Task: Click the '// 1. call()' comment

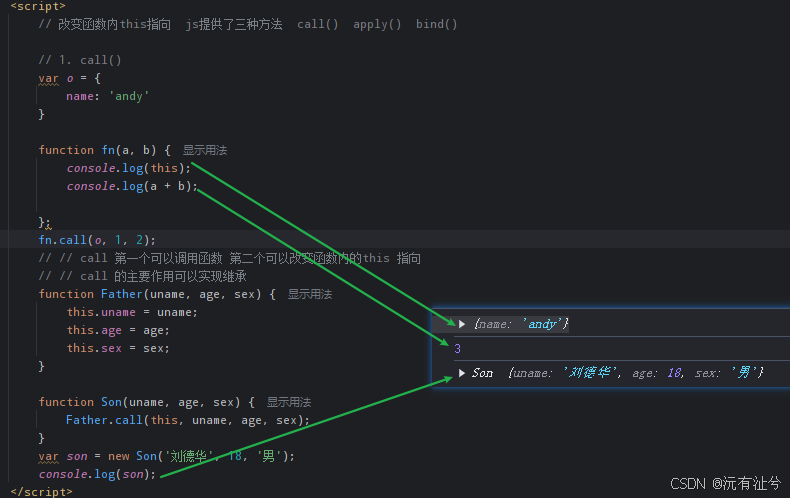Action: pyautogui.click(x=80, y=60)
